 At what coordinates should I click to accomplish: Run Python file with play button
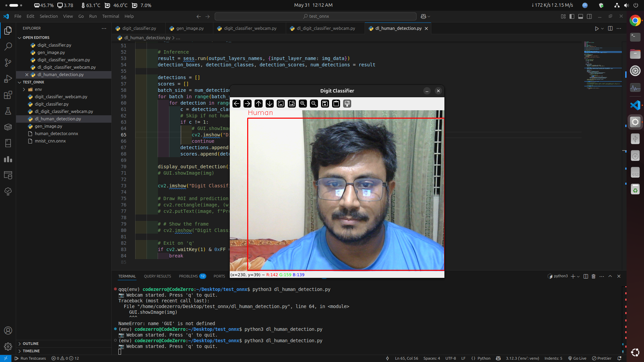(x=596, y=28)
